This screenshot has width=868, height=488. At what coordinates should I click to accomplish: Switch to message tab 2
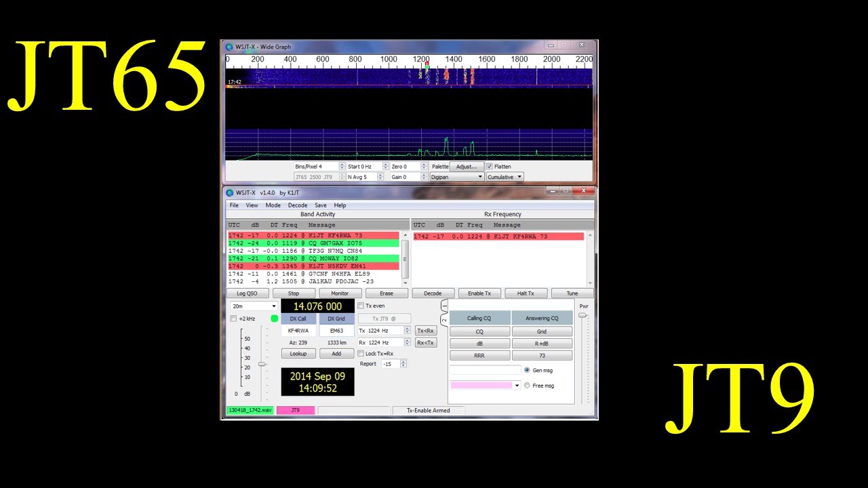click(x=444, y=319)
